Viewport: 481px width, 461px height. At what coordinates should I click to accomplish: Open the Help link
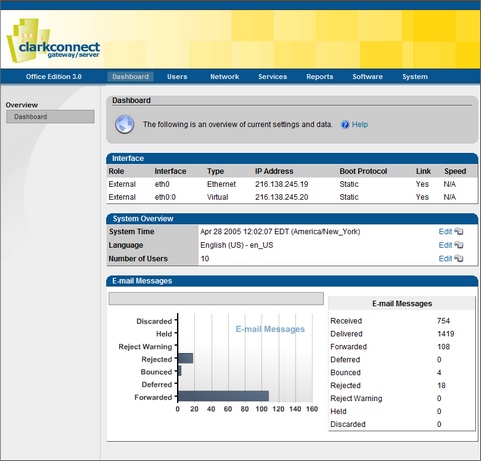[x=360, y=124]
